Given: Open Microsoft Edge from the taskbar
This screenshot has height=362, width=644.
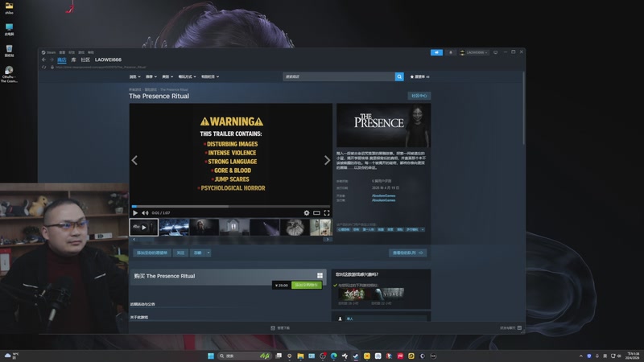Looking at the screenshot, I should (334, 356).
